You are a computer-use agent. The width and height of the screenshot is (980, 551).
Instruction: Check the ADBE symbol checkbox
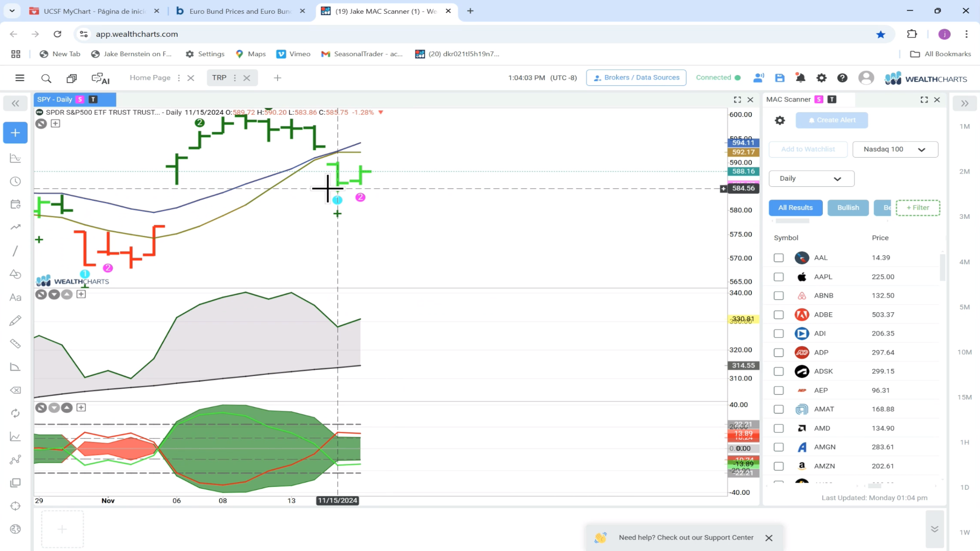pyautogui.click(x=778, y=315)
